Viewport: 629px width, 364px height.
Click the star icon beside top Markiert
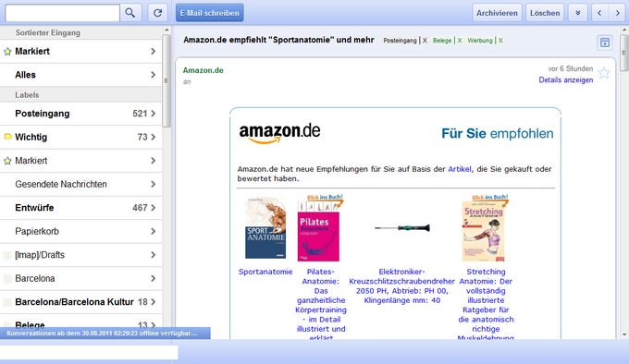[7, 52]
